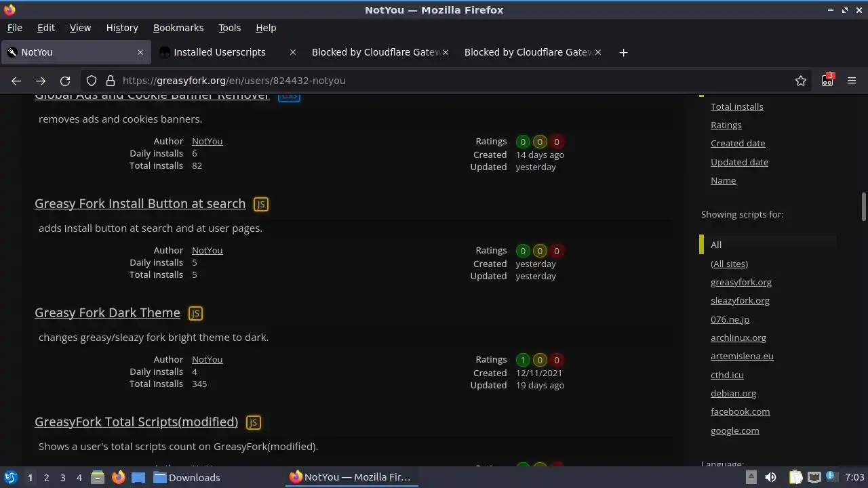Select (All sites) filter

click(x=729, y=264)
